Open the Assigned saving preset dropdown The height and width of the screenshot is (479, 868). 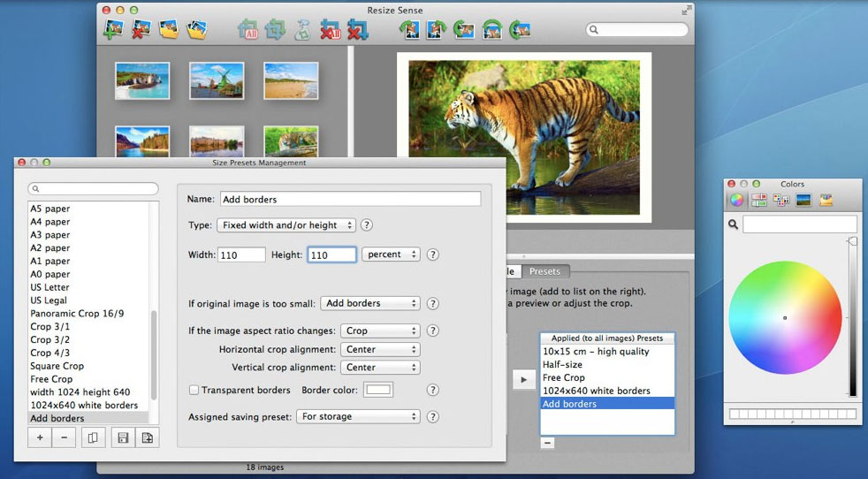point(358,416)
